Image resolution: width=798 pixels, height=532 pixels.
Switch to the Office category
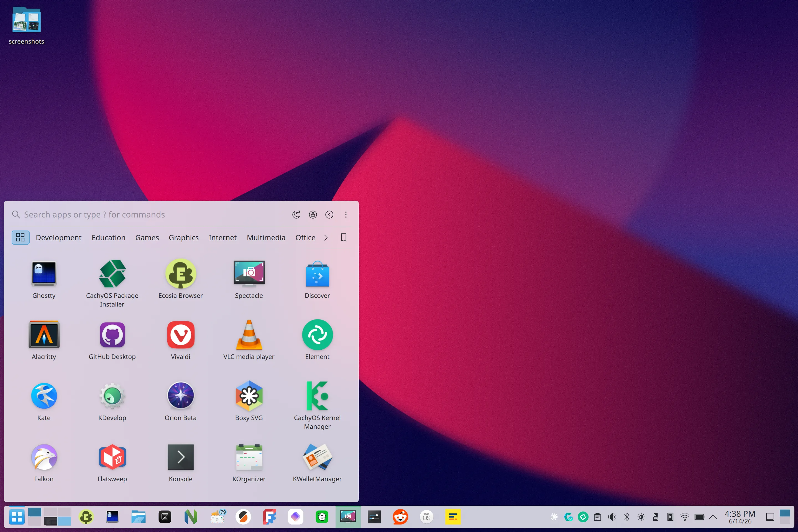tap(305, 237)
